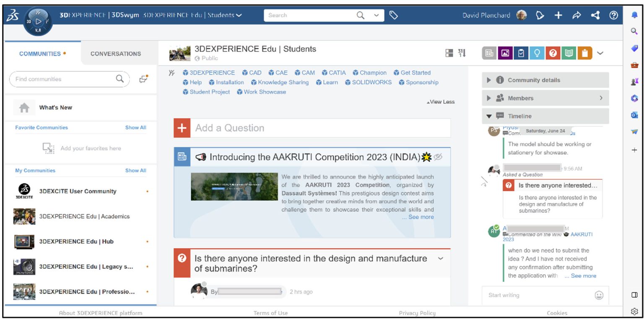Screen dimensions: 644x320
Task: Select the red Questions icon in the content bar
Action: point(553,53)
